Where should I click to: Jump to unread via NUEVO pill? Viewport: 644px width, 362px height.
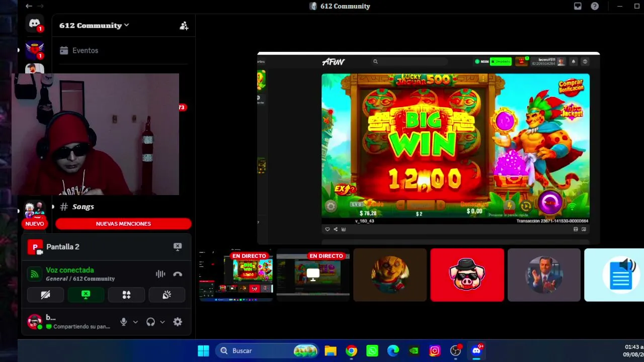tap(35, 224)
